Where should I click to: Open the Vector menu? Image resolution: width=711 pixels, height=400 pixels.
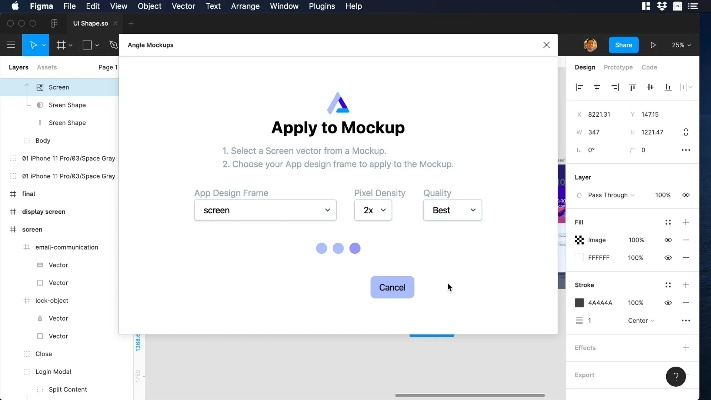(183, 6)
